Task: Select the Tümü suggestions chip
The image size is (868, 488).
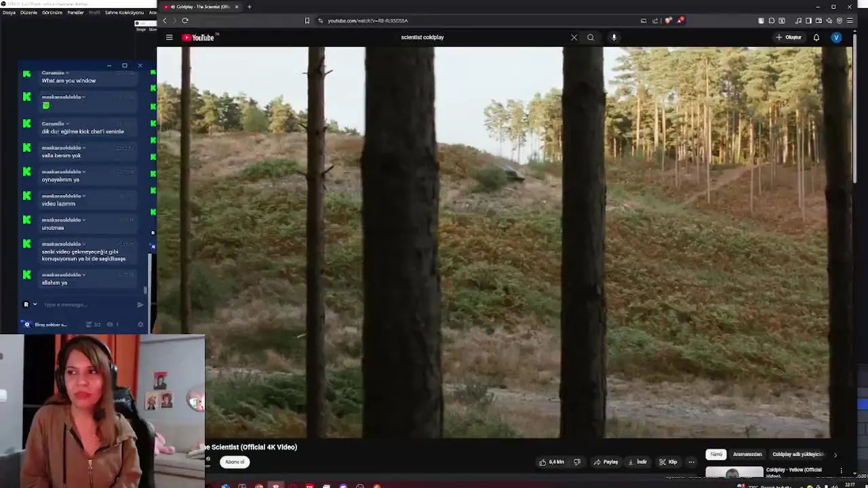Action: tap(716, 454)
